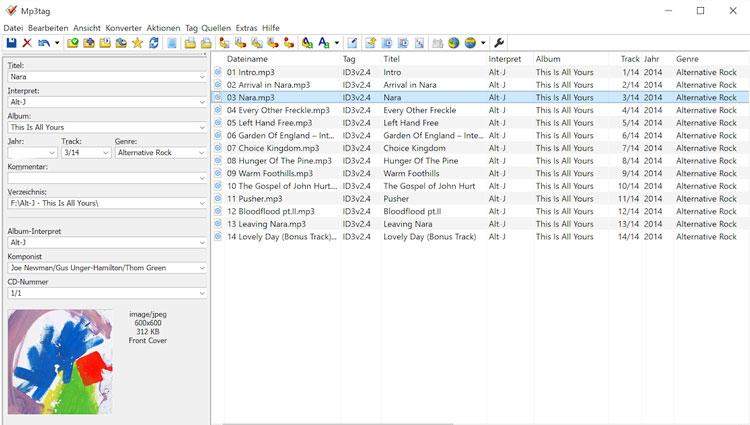
Task: Click the blue refresh arrows icon
Action: 153,43
